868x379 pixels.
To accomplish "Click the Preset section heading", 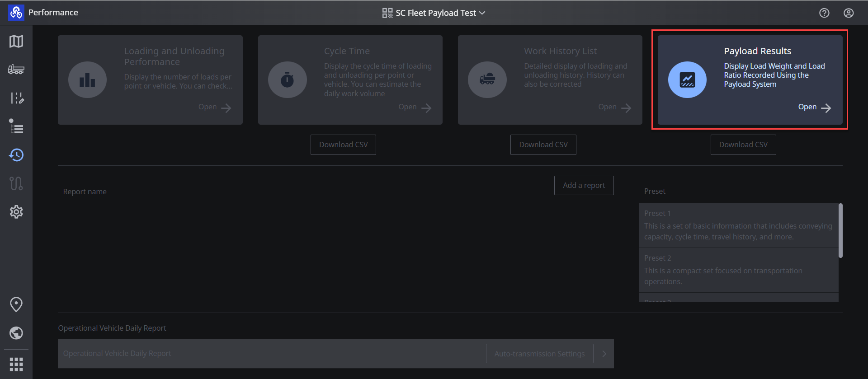I will click(655, 191).
